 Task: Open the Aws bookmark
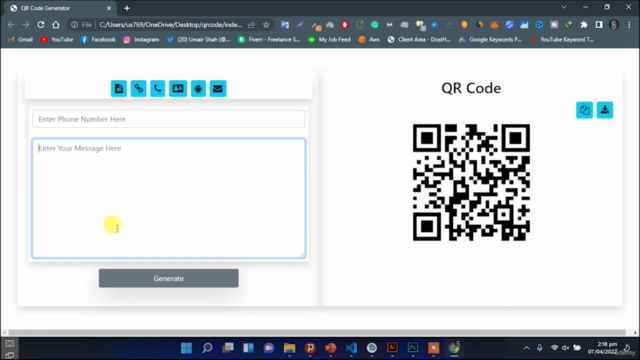click(x=369, y=40)
